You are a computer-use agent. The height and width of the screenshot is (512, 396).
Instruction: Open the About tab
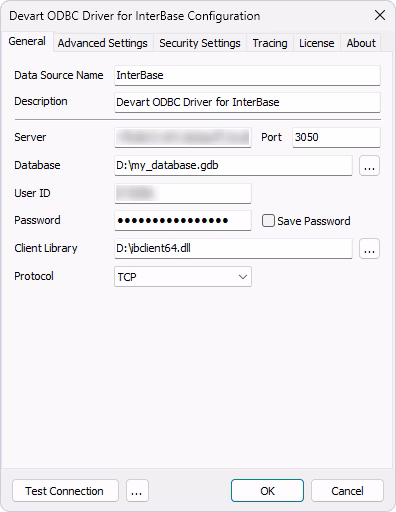361,43
